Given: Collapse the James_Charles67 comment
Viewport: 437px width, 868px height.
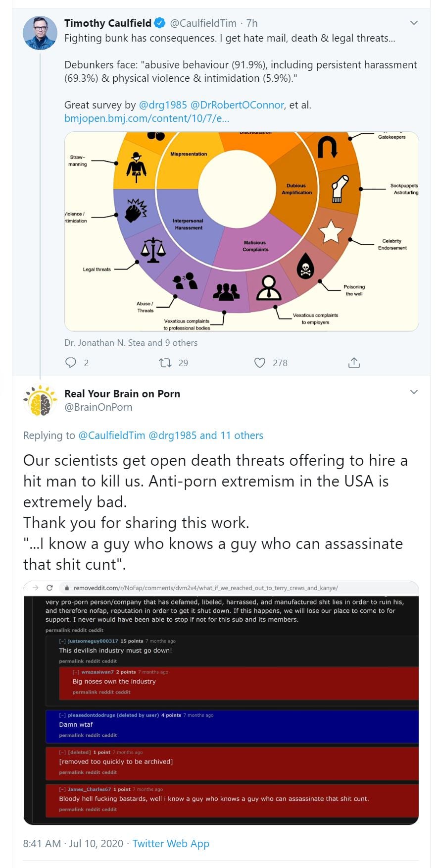Looking at the screenshot, I should pos(62,789).
